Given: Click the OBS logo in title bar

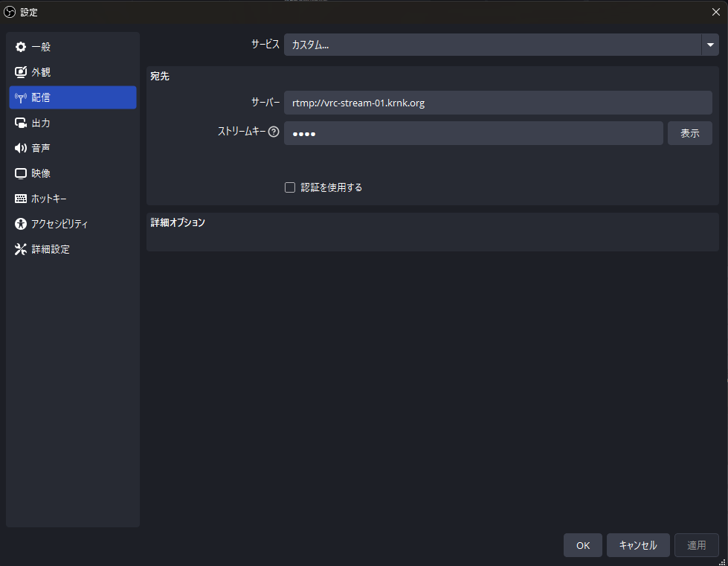Looking at the screenshot, I should [x=10, y=12].
